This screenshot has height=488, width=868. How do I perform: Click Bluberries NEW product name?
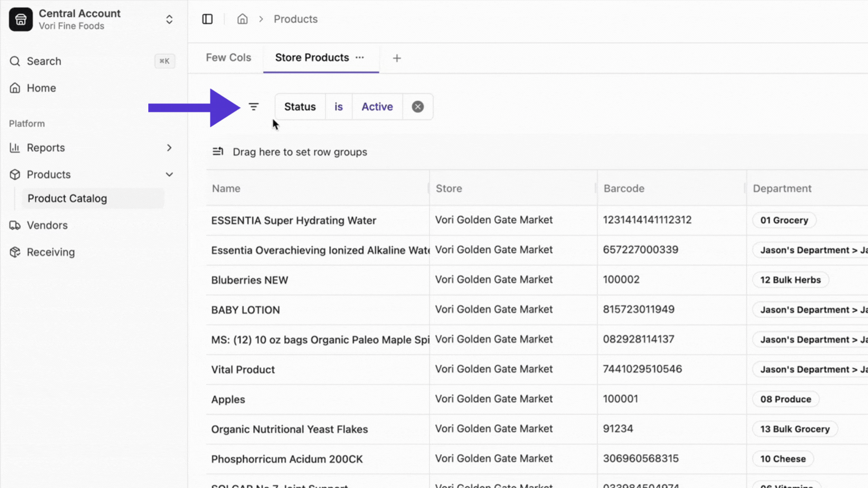[250, 280]
